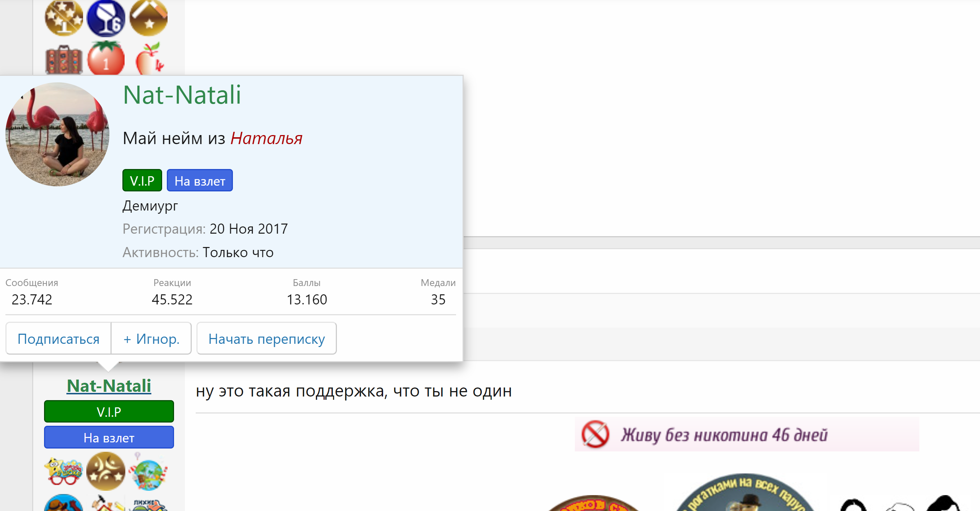Open the travel suitcase medal
The height and width of the screenshot is (511, 980).
click(x=64, y=59)
